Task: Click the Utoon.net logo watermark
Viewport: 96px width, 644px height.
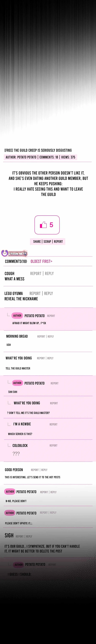Action: pyautogui.click(x=14, y=253)
